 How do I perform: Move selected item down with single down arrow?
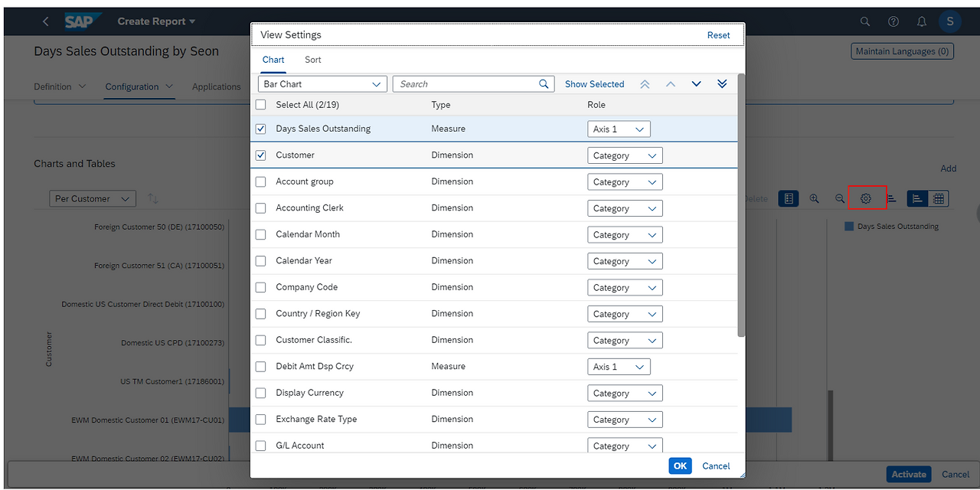click(x=696, y=84)
